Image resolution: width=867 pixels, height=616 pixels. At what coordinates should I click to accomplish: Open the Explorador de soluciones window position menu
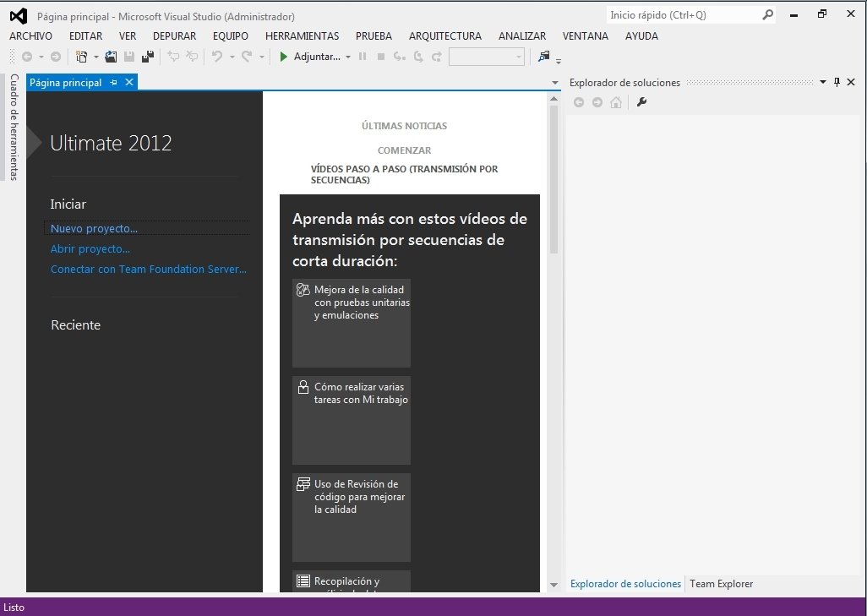coord(823,83)
